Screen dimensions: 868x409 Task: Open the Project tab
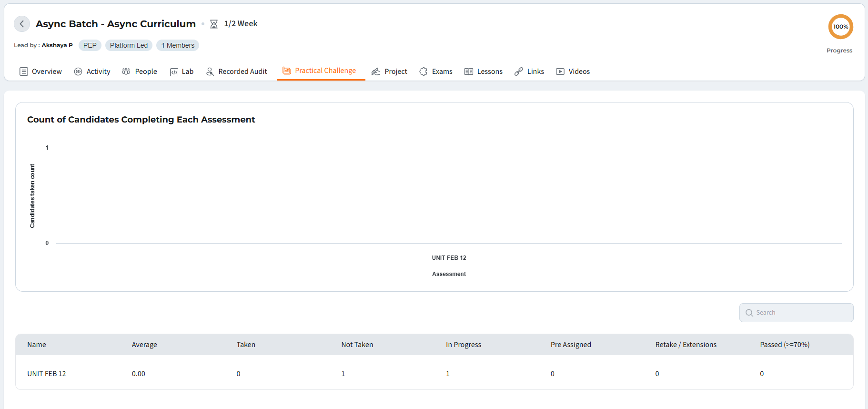tap(390, 72)
